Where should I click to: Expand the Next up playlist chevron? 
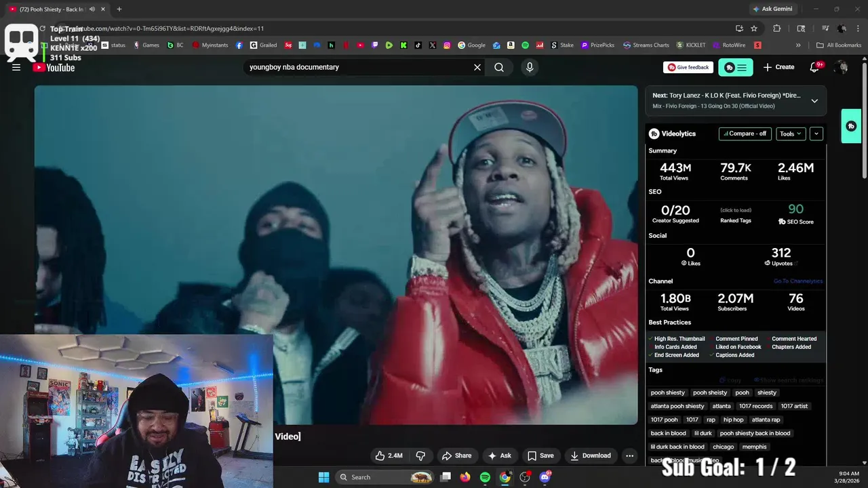814,101
